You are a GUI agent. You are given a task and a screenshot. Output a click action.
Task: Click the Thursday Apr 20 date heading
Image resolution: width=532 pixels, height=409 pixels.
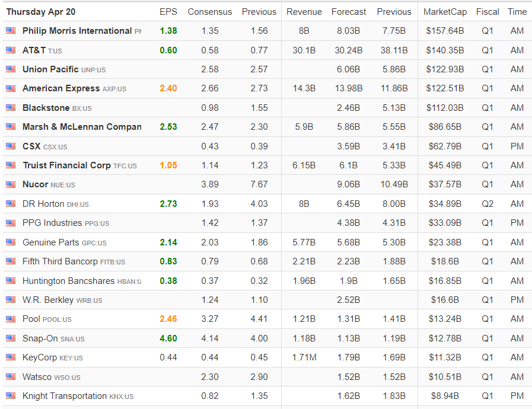(41, 12)
